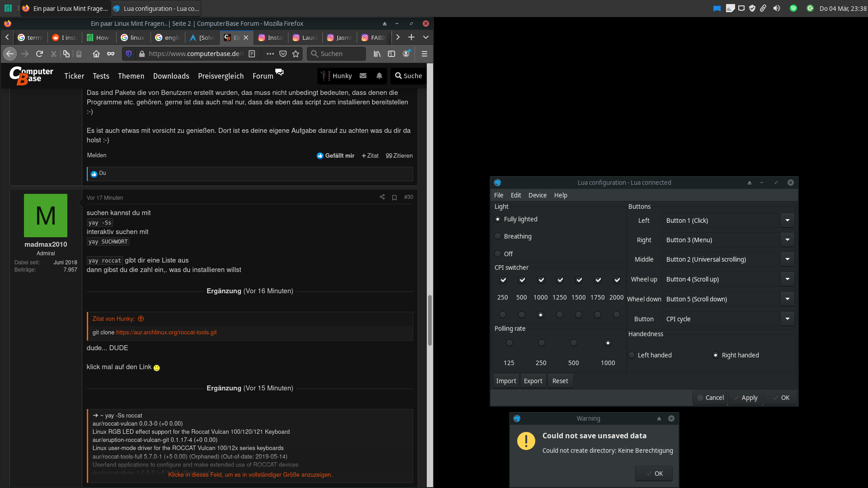Screen dimensions: 868x488
Task: Click share icon on post #30
Action: pyautogui.click(x=382, y=197)
